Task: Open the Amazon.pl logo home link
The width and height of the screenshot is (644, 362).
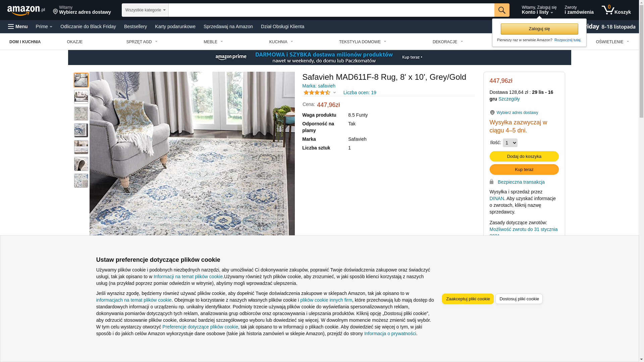Action: click(x=26, y=10)
